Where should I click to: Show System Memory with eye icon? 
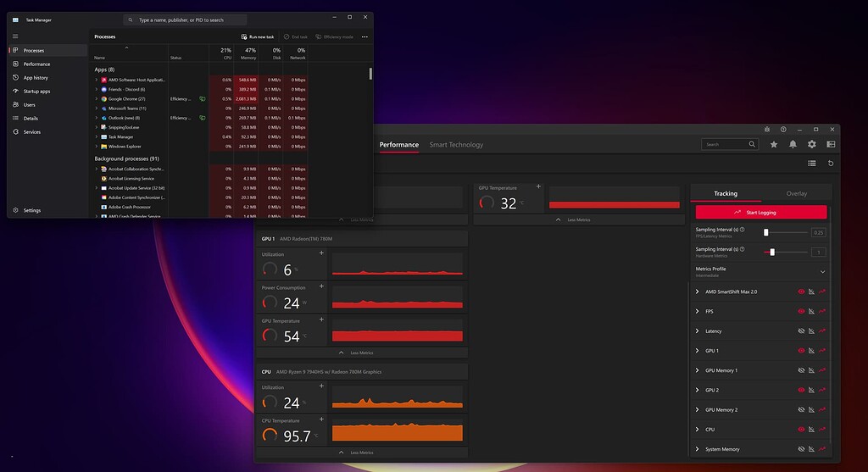click(x=801, y=449)
